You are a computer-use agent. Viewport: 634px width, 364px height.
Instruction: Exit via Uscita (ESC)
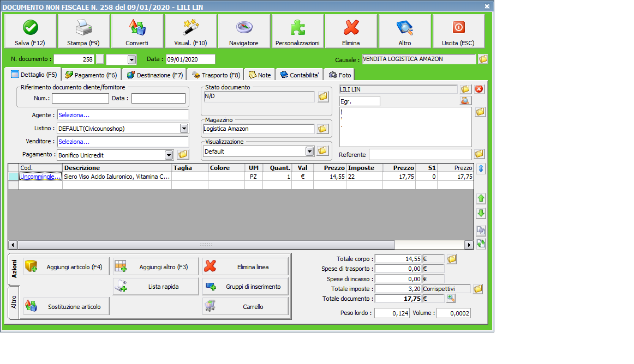click(458, 32)
